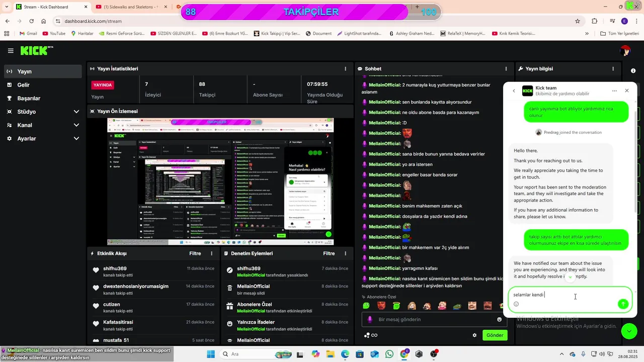Open emoji picker in support chat
The image size is (644, 362).
(516, 304)
